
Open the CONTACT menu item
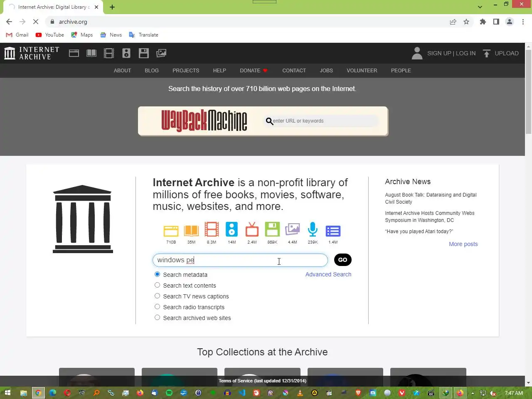(294, 71)
